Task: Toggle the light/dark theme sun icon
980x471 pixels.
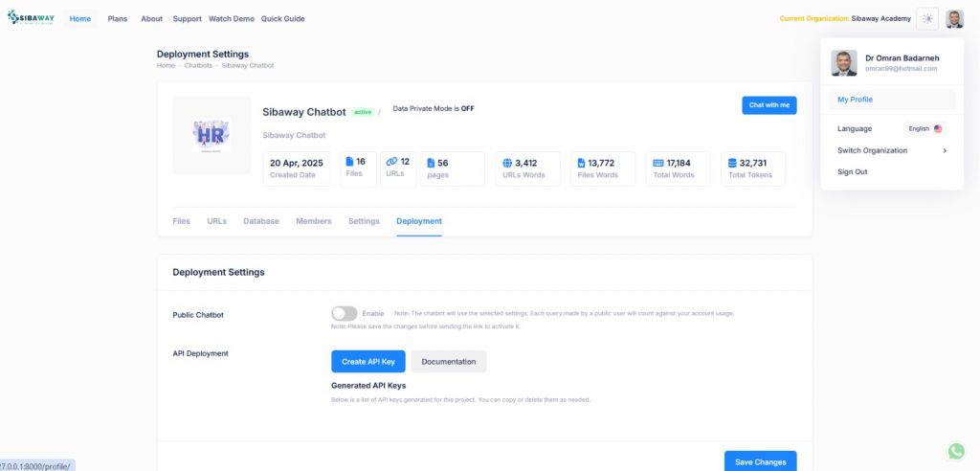Action: pyautogui.click(x=927, y=19)
